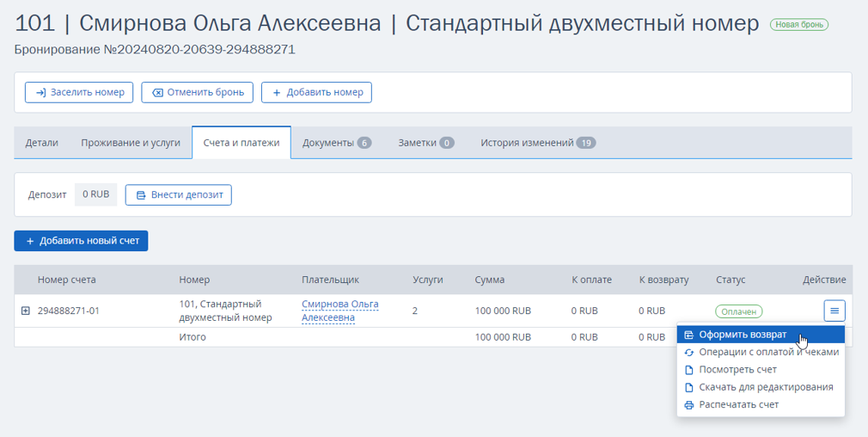
Task: Choose 'Операции с оплатой и чеками' in the menu
Action: (761, 352)
